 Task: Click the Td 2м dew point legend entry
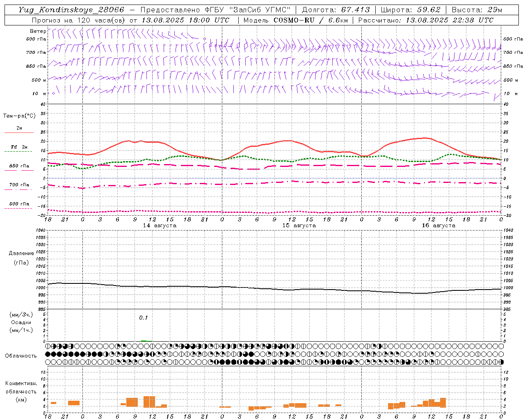click(x=19, y=147)
